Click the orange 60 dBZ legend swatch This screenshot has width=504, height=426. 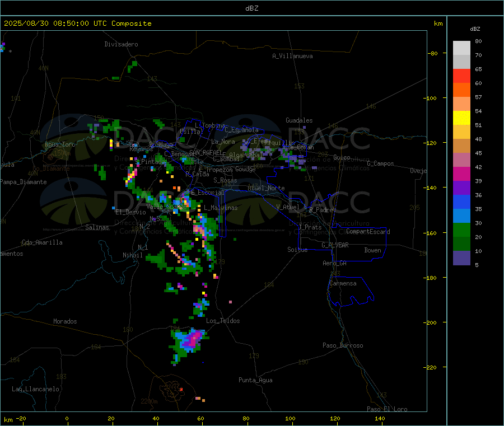click(x=461, y=90)
